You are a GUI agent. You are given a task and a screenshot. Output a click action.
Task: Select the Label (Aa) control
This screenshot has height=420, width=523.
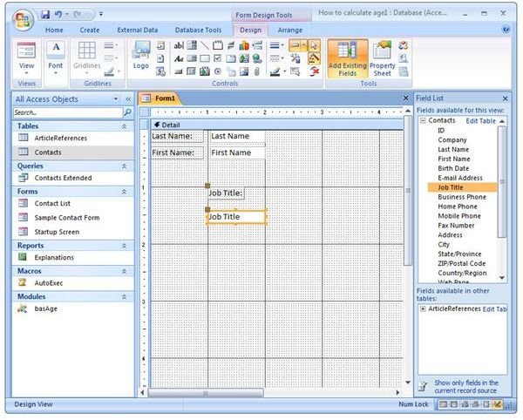[179, 58]
